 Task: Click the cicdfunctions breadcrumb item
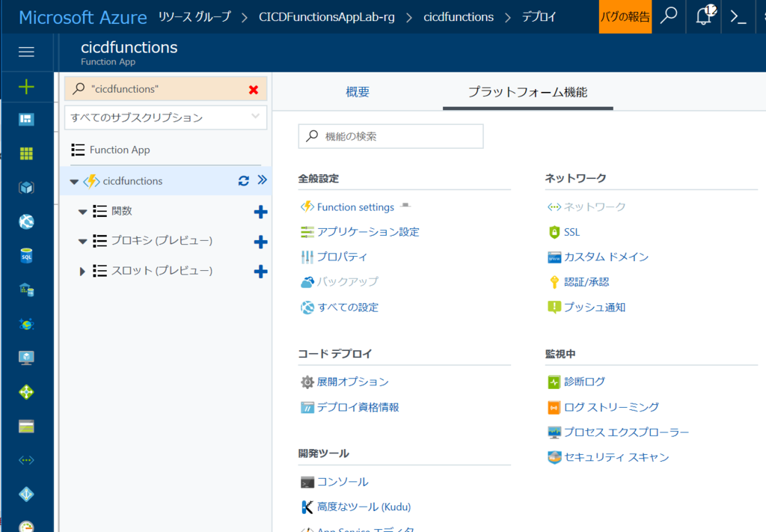[459, 17]
